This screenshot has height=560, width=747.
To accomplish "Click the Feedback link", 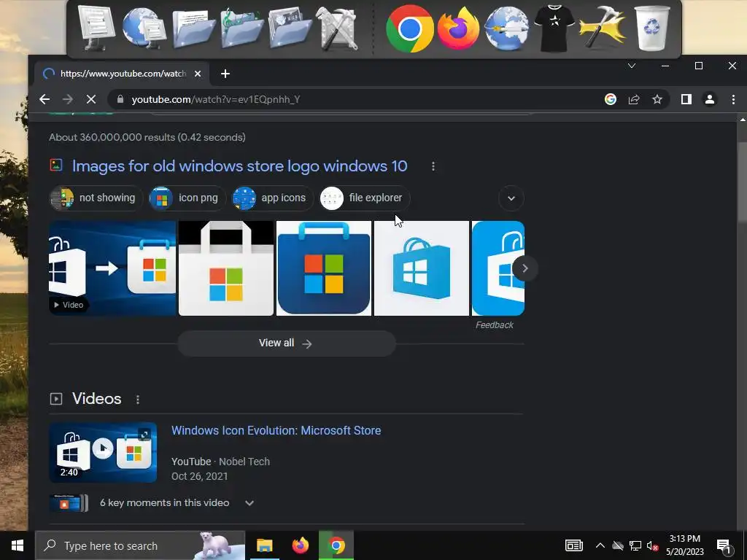I will pos(494,325).
